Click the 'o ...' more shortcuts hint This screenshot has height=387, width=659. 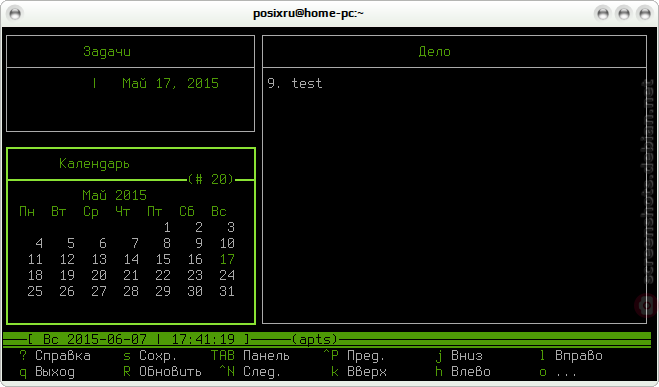click(559, 372)
